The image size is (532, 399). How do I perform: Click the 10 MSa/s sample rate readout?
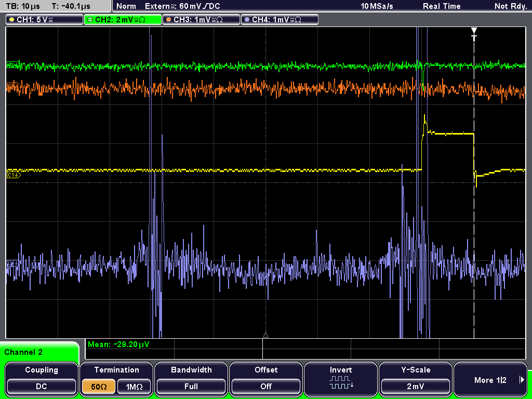(377, 6)
